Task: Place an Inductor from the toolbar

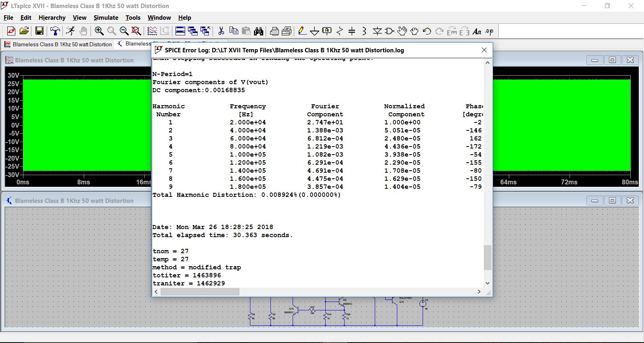Action: [x=364, y=31]
